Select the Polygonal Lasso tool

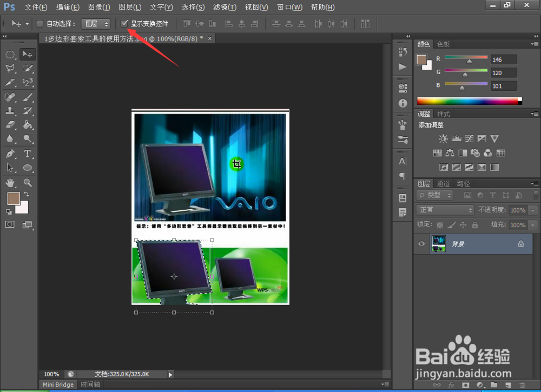(x=10, y=68)
